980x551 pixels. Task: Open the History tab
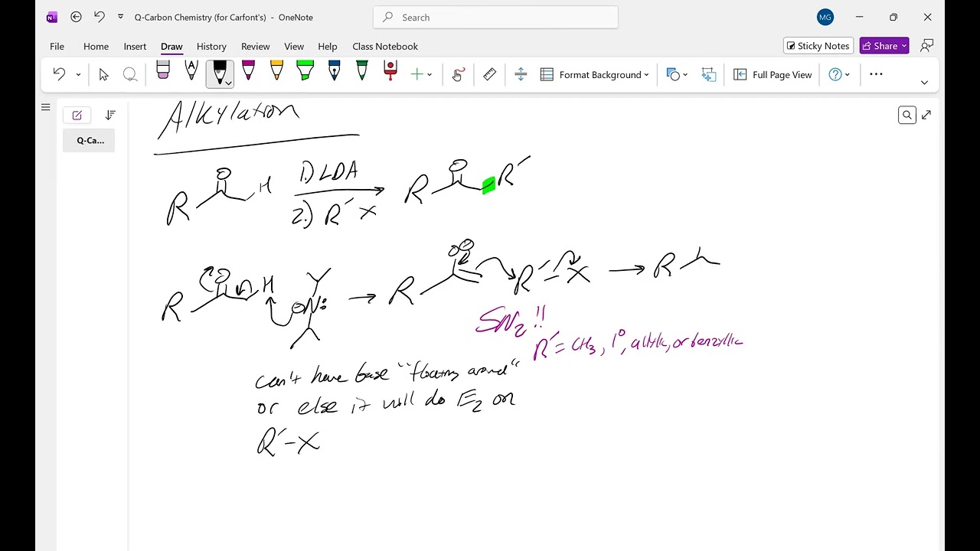tap(211, 46)
